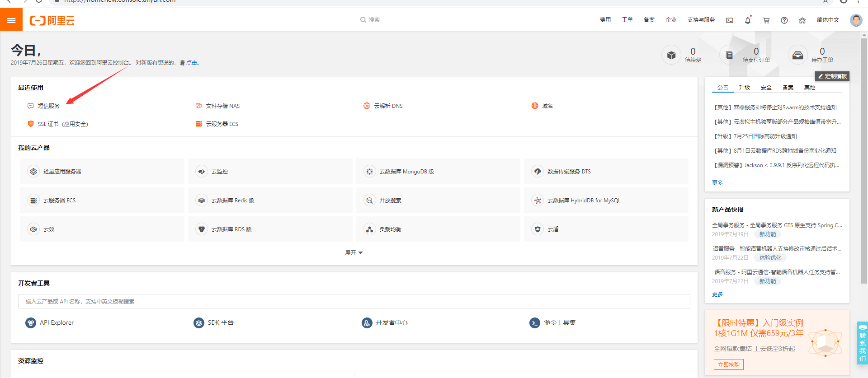Click the help question-mark icon

[x=784, y=20]
